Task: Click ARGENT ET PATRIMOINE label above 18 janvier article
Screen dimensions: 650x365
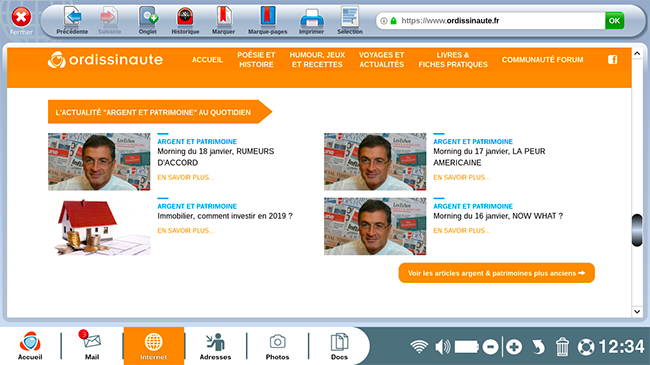Action: (197, 141)
